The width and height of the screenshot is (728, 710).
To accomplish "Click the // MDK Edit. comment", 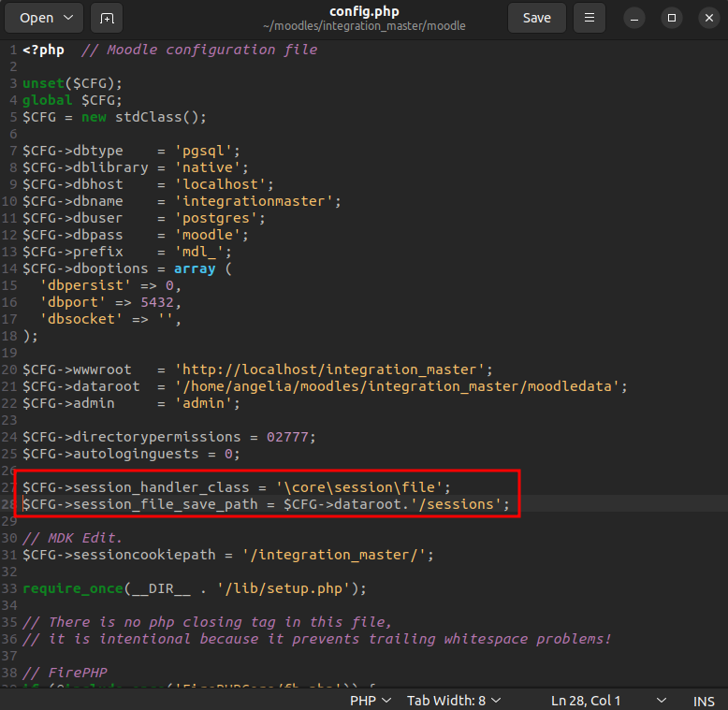I will pos(72,538).
